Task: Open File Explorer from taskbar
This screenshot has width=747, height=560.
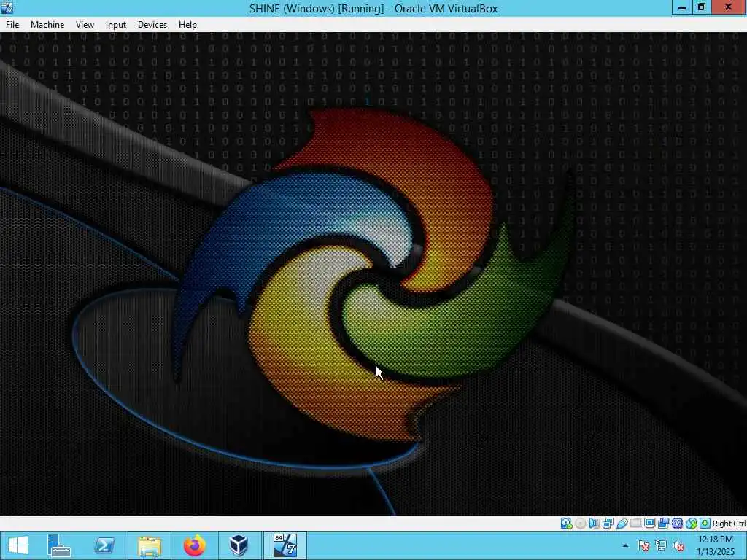Action: click(149, 545)
